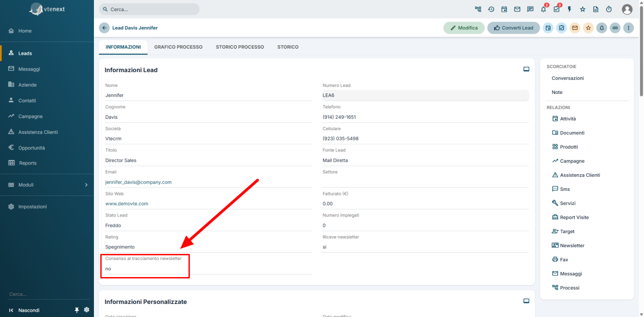Open notifications bell with badge 2
This screenshot has height=317, width=644.
(544, 9)
